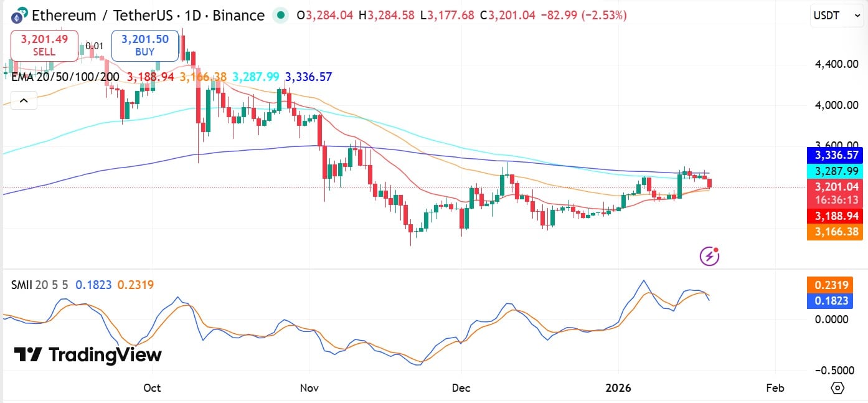
Task: Open the USDT currency dropdown
Action: [x=835, y=14]
